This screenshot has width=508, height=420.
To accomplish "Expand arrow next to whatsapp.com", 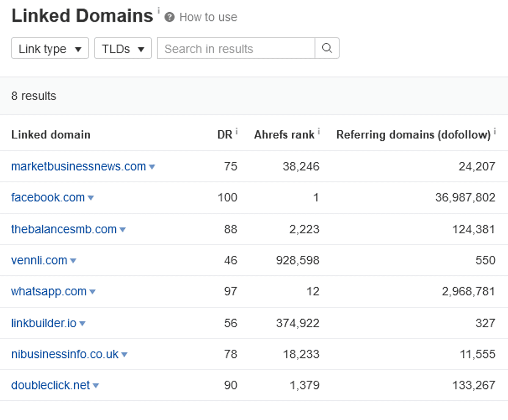I will 92,292.
